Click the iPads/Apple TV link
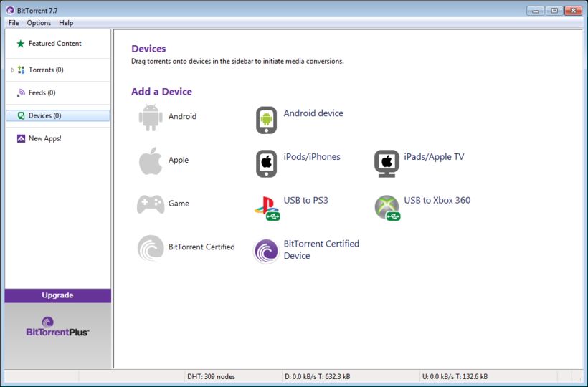The width and height of the screenshot is (588, 387). pyautogui.click(x=434, y=157)
